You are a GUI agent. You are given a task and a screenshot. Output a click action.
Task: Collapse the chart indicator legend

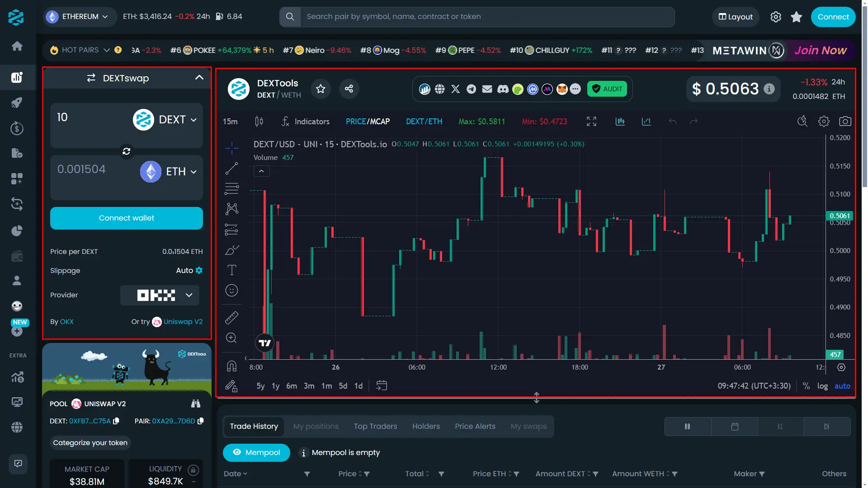tap(261, 171)
